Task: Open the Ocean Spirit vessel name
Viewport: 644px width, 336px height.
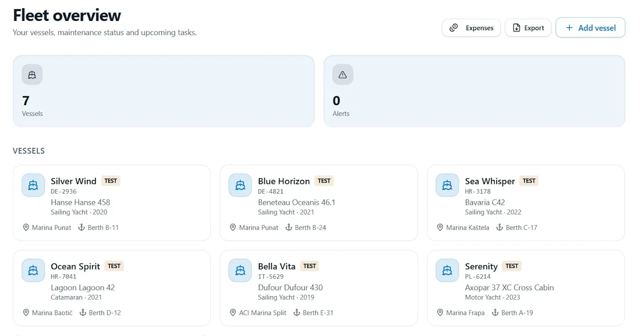Action: click(x=75, y=266)
